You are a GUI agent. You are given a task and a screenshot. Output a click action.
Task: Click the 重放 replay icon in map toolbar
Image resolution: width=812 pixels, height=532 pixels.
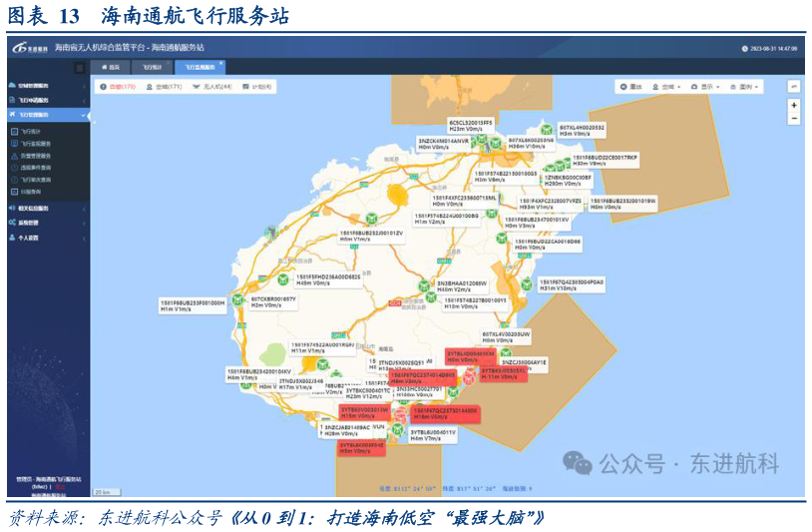(x=628, y=87)
